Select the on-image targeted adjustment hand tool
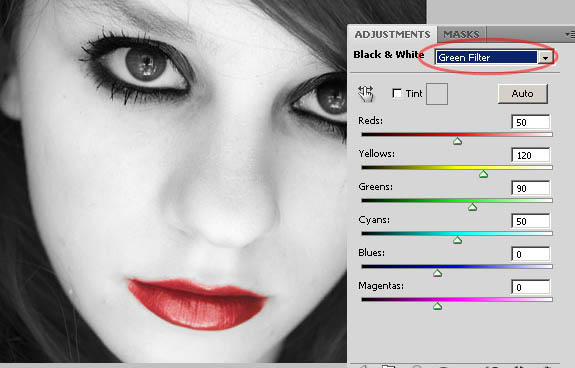Screen dimensions: 575x368 pos(366,94)
